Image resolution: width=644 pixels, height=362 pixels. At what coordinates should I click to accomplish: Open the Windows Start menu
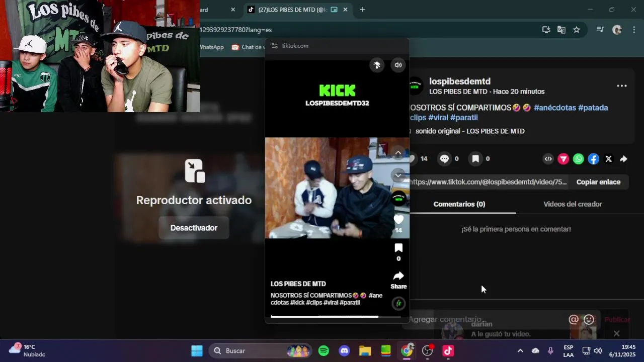click(x=197, y=351)
